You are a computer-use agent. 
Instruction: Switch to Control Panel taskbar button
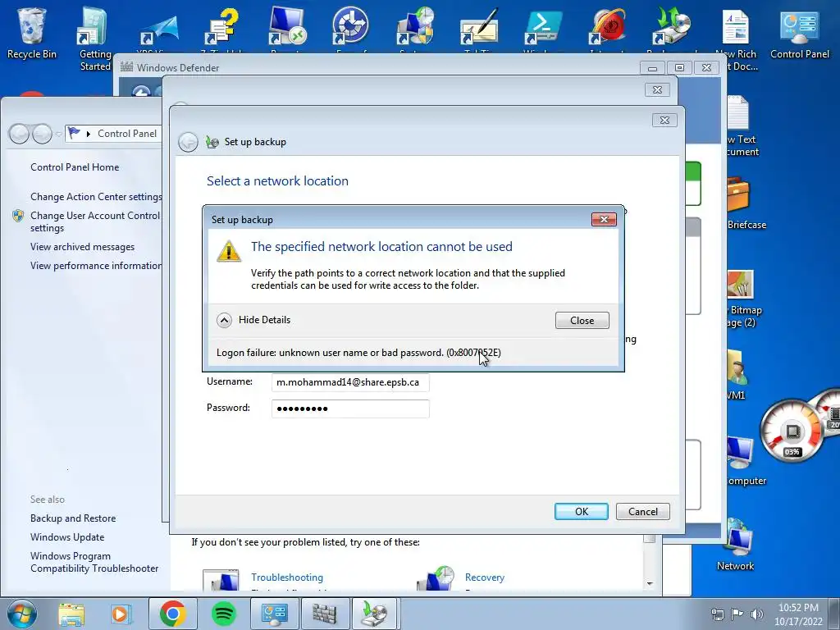coord(274,614)
